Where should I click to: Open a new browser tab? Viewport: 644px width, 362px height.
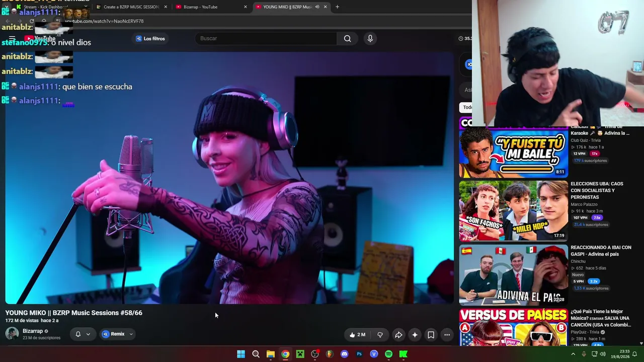pyautogui.click(x=337, y=7)
